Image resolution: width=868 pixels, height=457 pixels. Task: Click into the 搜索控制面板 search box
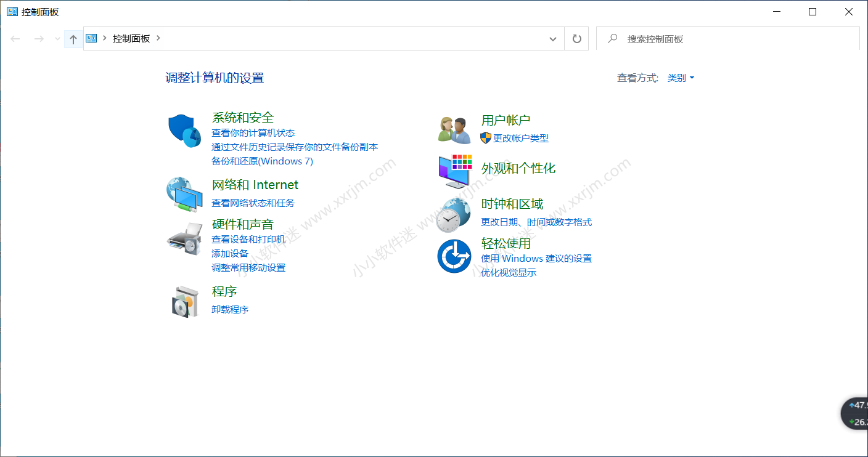click(728, 39)
